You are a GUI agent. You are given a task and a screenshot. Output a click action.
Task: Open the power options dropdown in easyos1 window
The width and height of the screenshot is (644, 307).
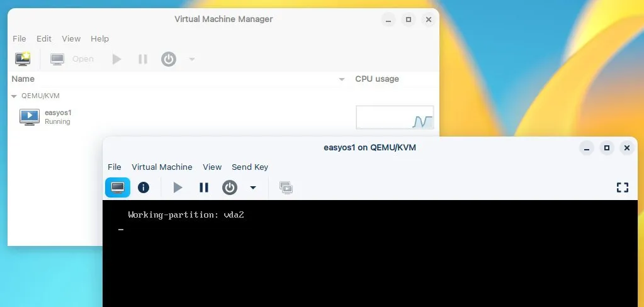coord(253,187)
